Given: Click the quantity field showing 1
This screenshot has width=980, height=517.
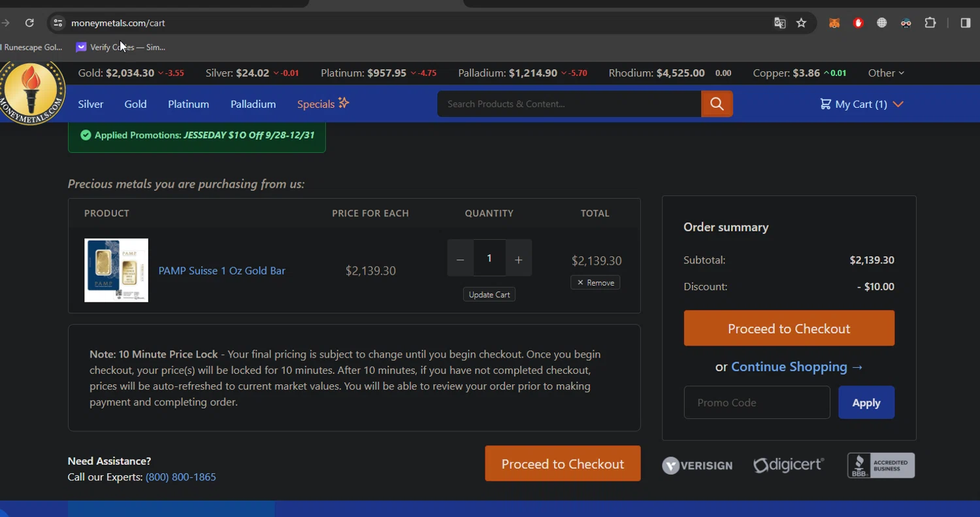Looking at the screenshot, I should point(489,258).
